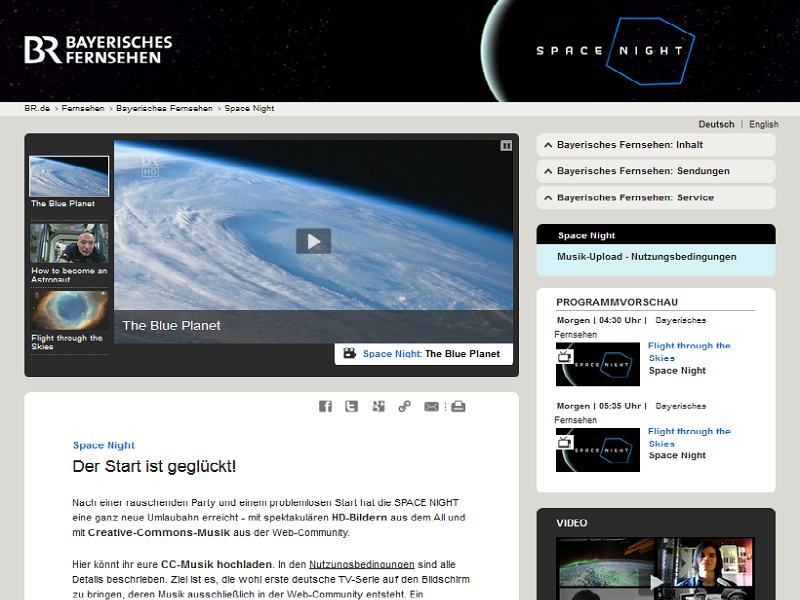Copy the page link via chain icon
The width and height of the screenshot is (800, 600).
(405, 406)
